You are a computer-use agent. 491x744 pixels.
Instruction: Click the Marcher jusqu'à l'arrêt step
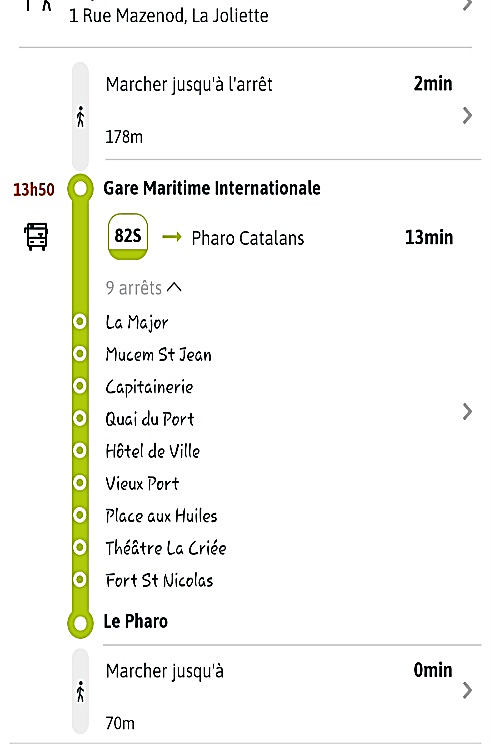[x=189, y=85]
